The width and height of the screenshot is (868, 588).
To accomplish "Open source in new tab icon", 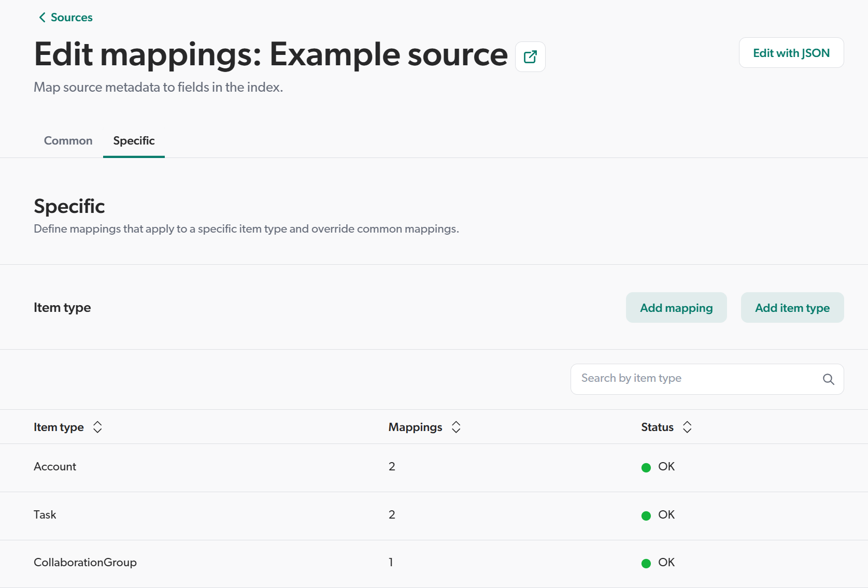I will coord(530,56).
